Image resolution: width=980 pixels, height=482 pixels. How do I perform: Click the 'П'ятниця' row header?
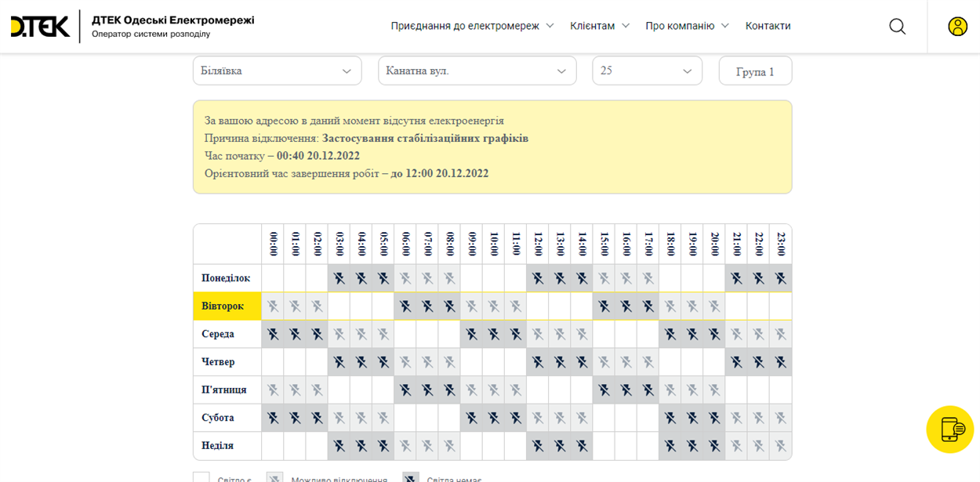click(227, 390)
